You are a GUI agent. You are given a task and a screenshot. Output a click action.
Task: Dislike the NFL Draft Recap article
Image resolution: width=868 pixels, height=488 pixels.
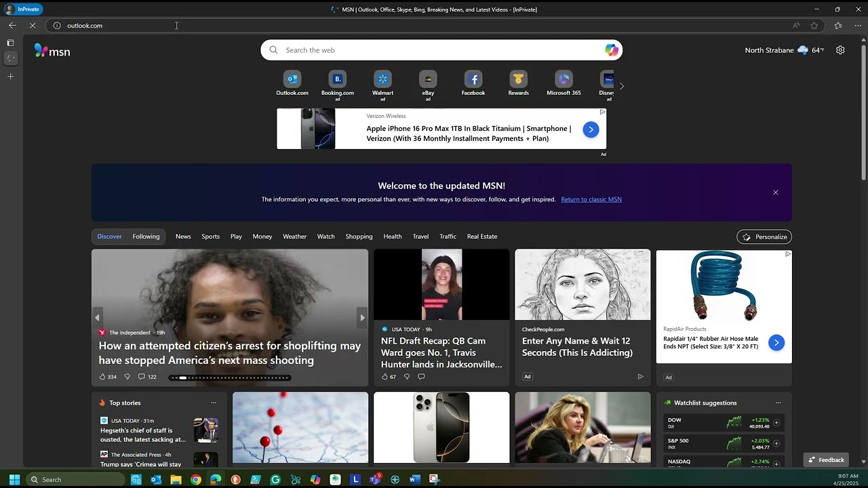pos(407,377)
